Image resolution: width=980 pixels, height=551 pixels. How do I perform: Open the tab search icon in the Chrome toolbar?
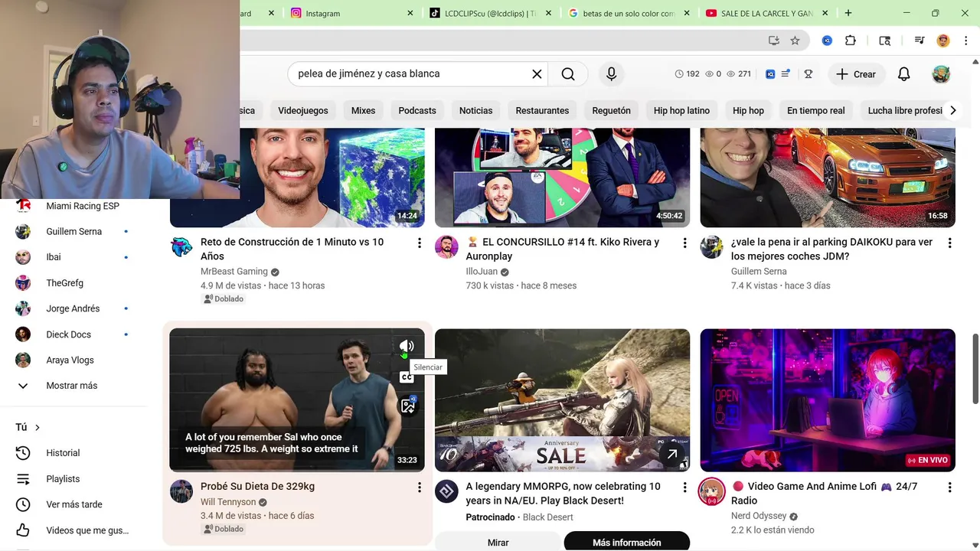click(884, 41)
